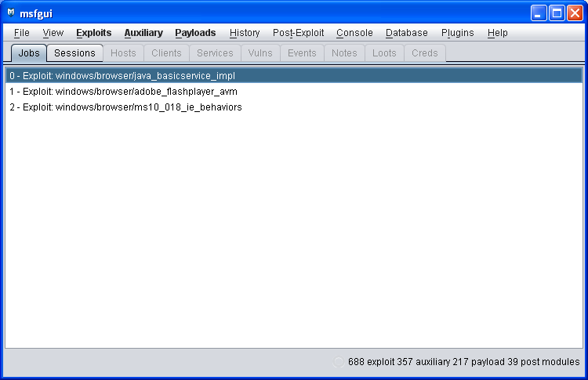This screenshot has height=380, width=588.
Task: Open the View menu
Action: (x=53, y=33)
